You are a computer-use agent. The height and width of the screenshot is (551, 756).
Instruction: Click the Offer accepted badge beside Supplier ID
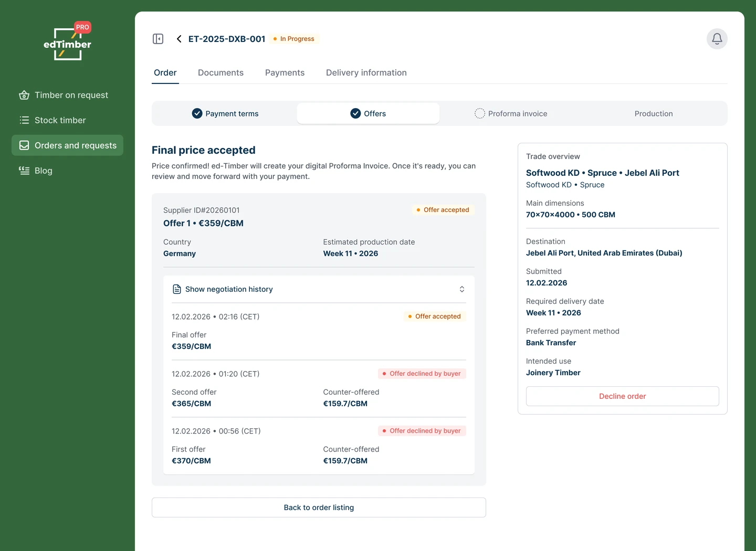(443, 210)
